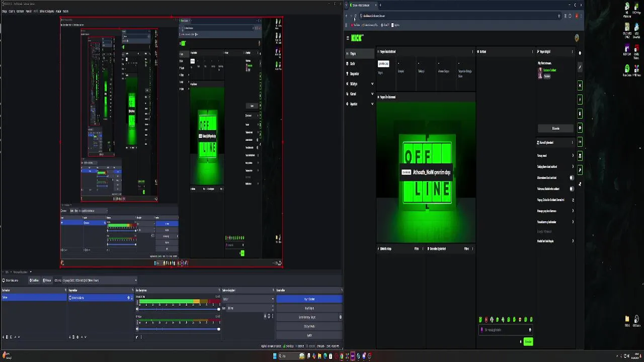644x362 pixels.
Task: Remove selected scene with trash icon
Action: coord(8,337)
